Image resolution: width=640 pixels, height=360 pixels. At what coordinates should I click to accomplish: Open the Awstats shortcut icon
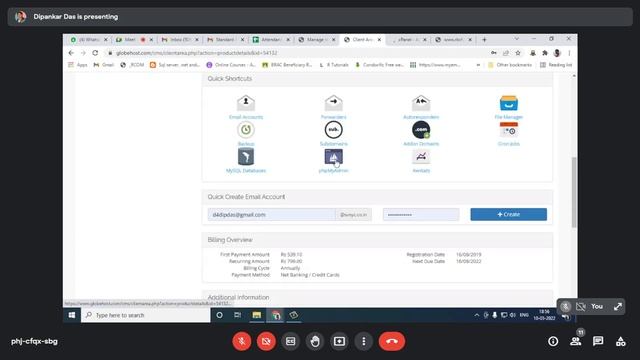coord(421,157)
